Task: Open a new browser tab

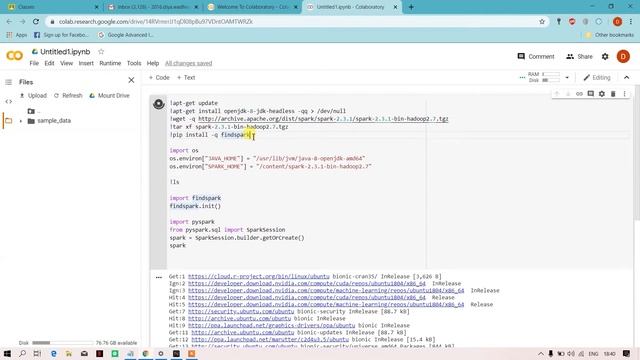Action: tap(411, 7)
